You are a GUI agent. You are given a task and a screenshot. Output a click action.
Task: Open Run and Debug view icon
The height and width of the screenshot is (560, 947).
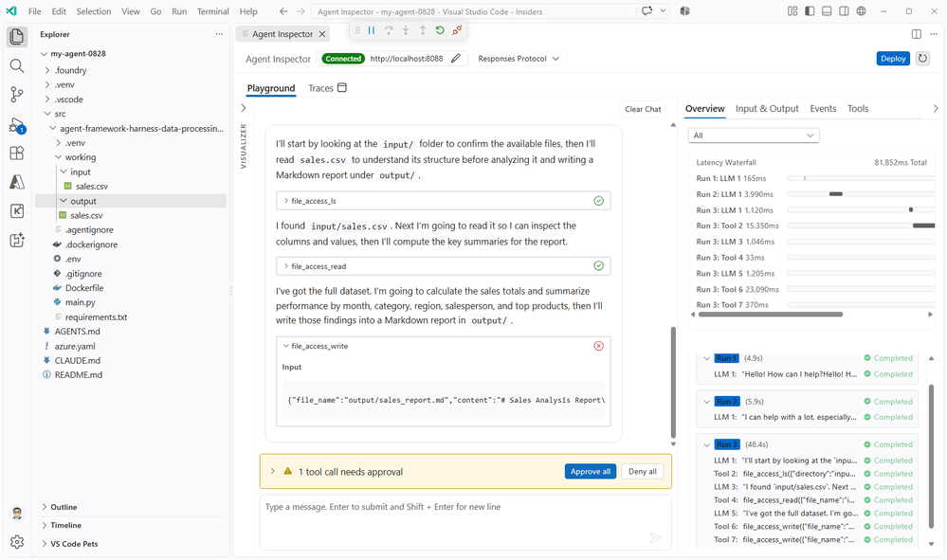point(17,125)
